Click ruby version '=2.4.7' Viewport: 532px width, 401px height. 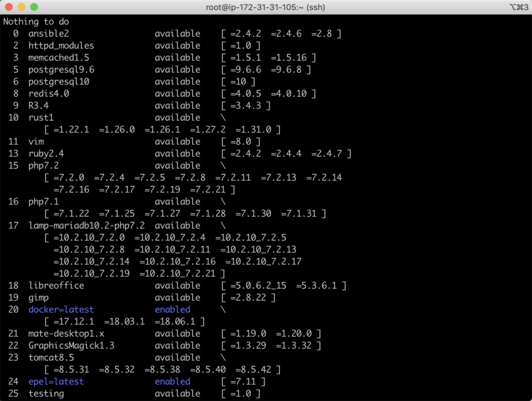click(x=327, y=154)
